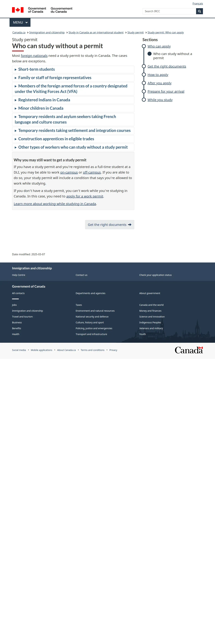Image resolution: width=215 pixels, height=644 pixels.
Task: Expand French language and culture courses section
Action: pyautogui.click(x=73, y=120)
